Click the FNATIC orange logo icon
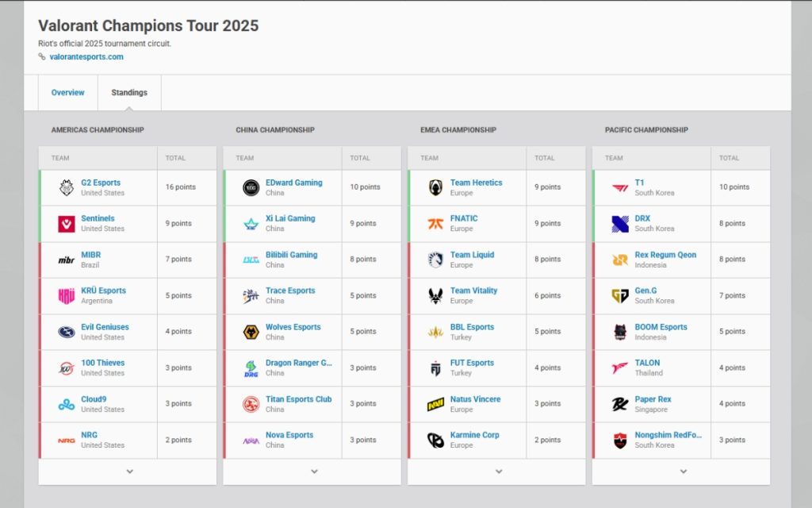Image resolution: width=812 pixels, height=508 pixels. tap(435, 223)
